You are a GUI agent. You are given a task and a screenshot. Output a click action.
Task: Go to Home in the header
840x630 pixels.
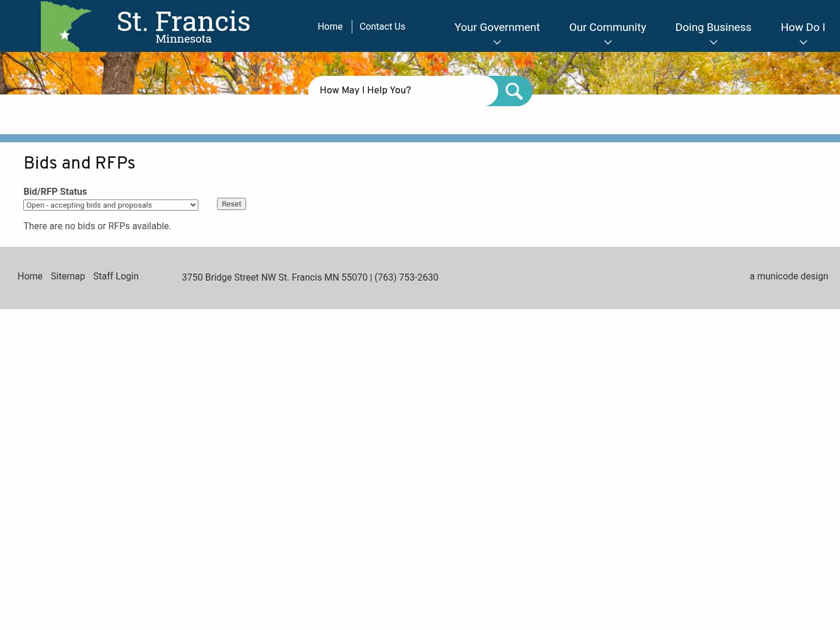330,27
